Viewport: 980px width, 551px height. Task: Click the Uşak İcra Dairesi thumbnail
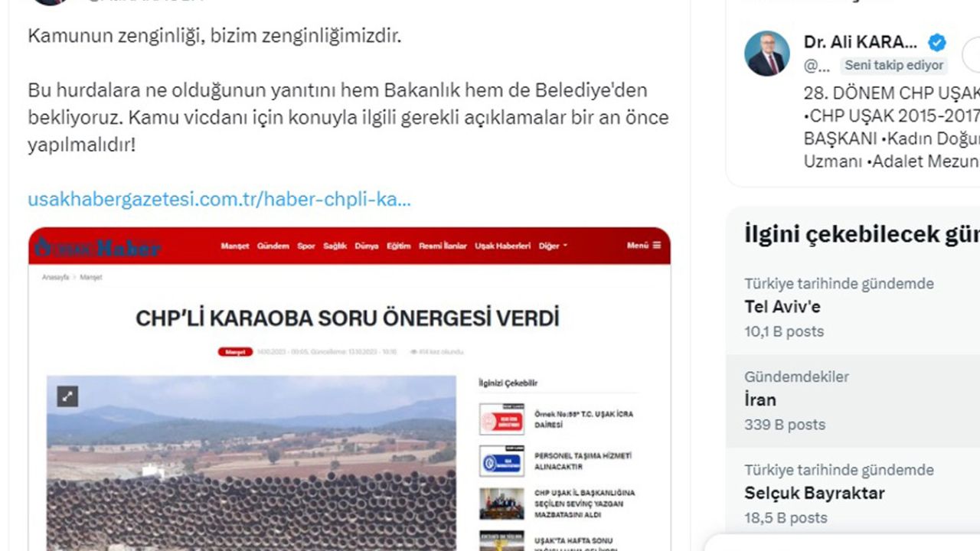point(501,419)
